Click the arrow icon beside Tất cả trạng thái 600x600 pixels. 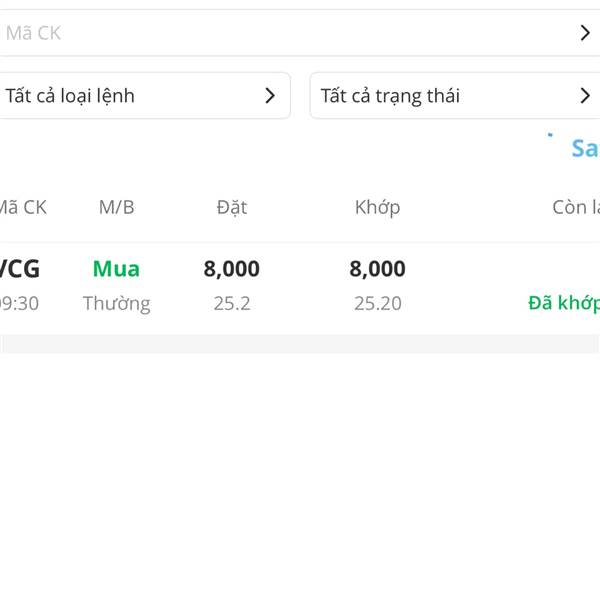(585, 96)
